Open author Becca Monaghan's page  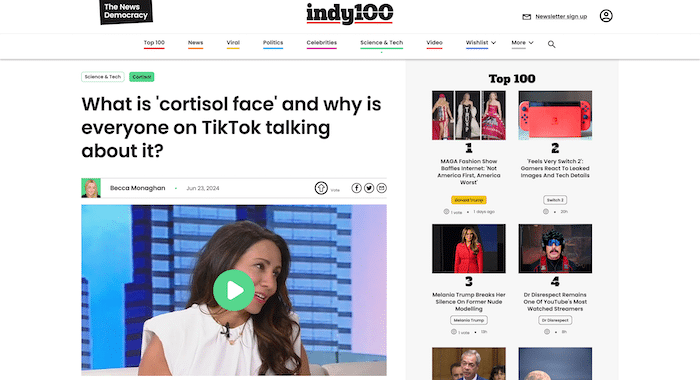[x=138, y=188]
